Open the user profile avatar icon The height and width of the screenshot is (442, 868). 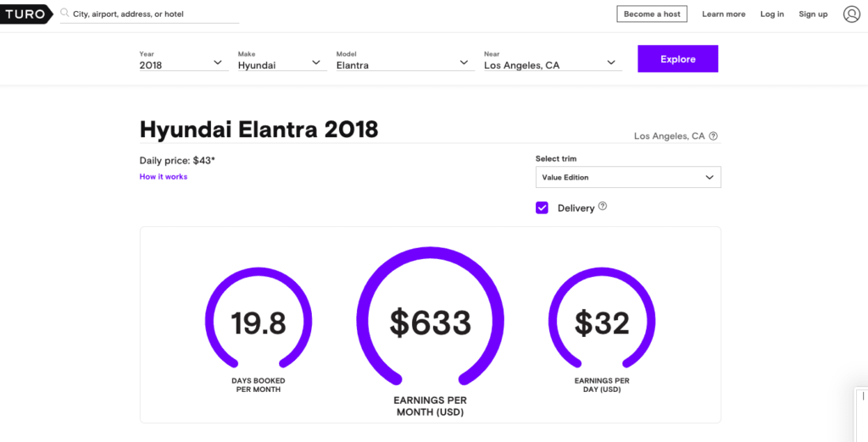click(851, 14)
